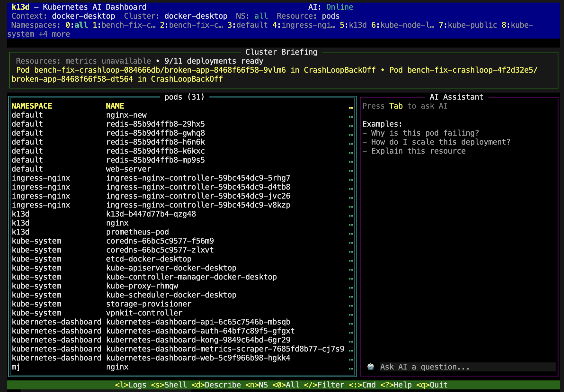Select the 5:k13d namespace tab

pos(353,25)
